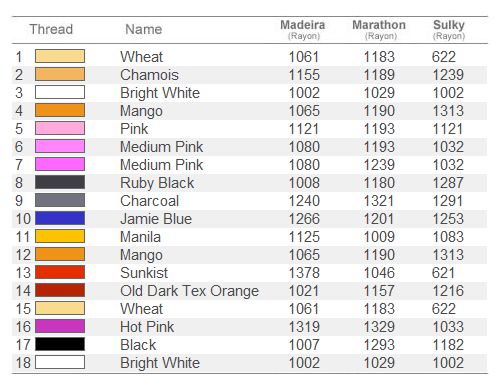Image resolution: width=500 pixels, height=384 pixels.
Task: Click the Charcoal gray swatch in row 9
Action: click(60, 200)
